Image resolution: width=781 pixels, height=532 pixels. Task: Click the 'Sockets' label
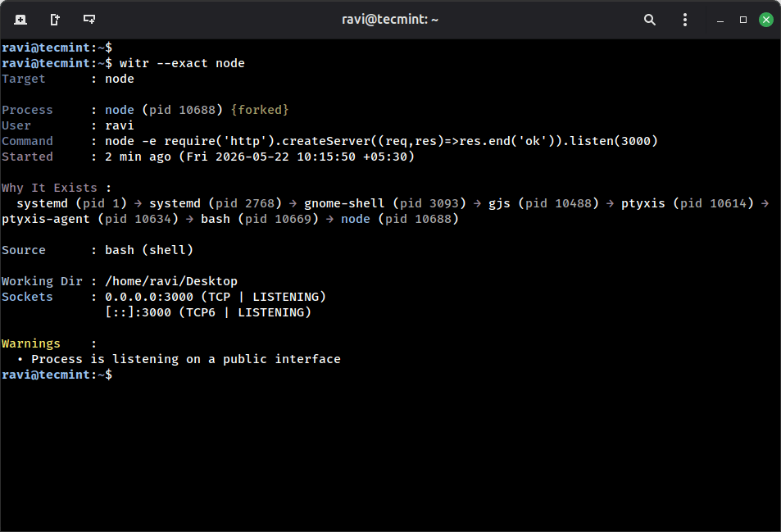click(x=27, y=297)
